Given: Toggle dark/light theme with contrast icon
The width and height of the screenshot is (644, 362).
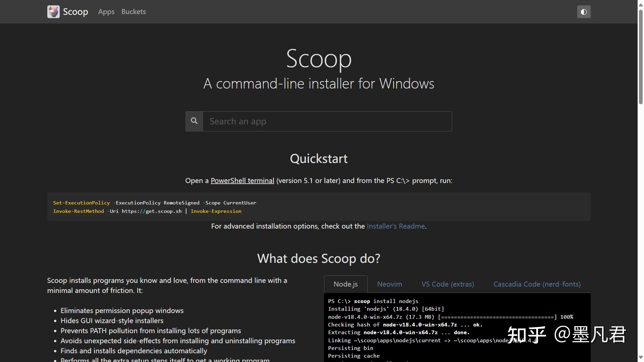Looking at the screenshot, I should 584,12.
